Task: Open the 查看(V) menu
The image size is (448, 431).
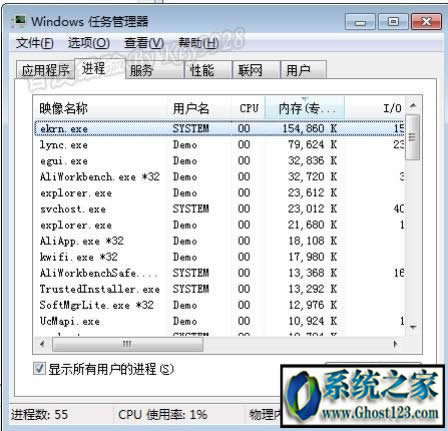Action: tap(144, 43)
